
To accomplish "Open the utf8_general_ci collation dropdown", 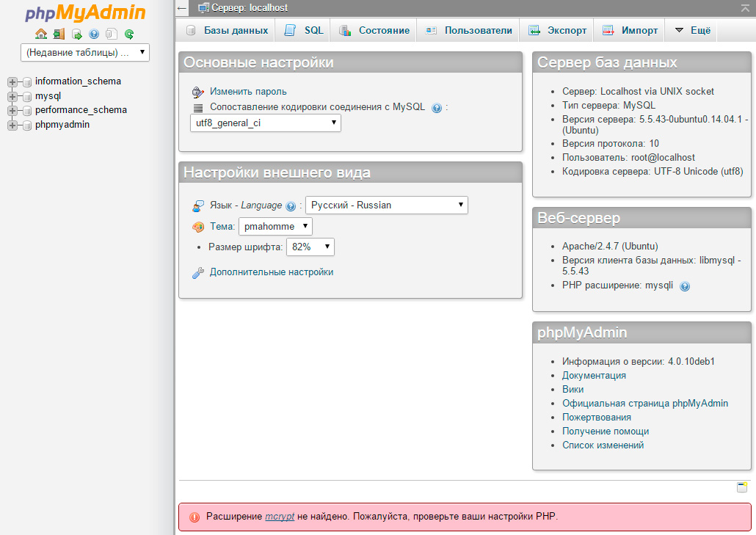I will 266,123.
